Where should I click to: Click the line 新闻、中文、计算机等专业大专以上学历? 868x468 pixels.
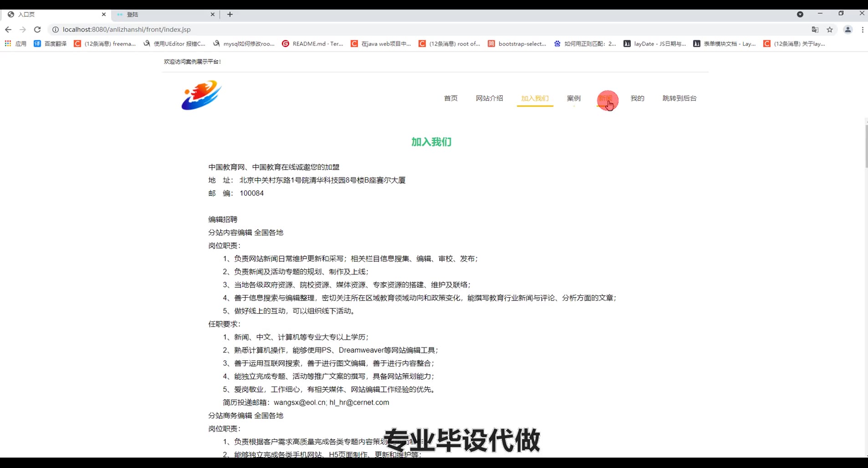(x=296, y=337)
